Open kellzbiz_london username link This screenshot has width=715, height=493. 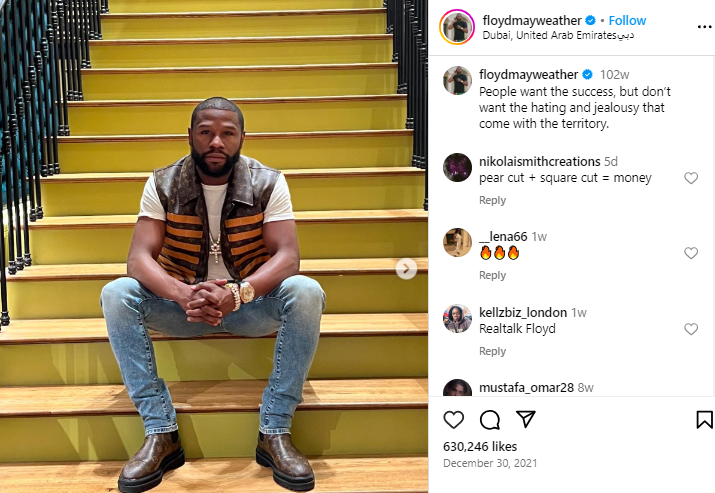[523, 312]
